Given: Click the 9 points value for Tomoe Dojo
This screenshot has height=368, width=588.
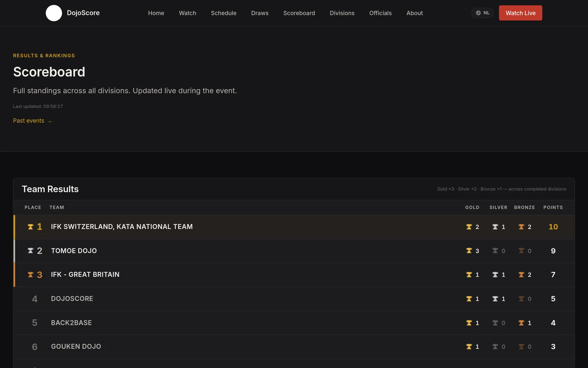Looking at the screenshot, I should [553, 251].
